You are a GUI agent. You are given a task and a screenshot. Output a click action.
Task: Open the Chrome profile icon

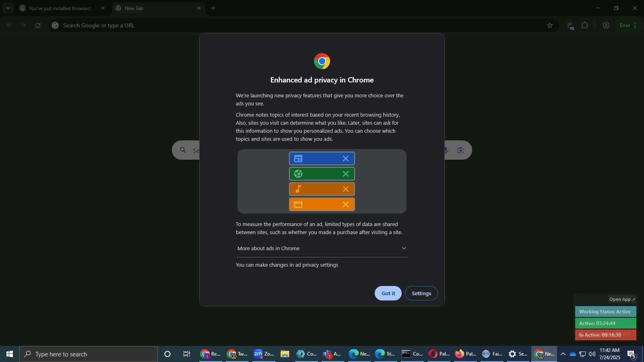click(x=606, y=25)
